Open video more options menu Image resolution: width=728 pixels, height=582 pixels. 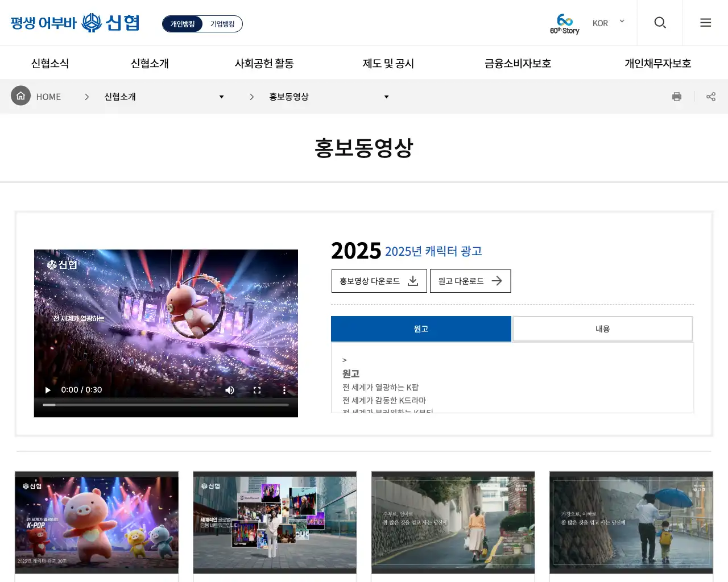pos(284,390)
